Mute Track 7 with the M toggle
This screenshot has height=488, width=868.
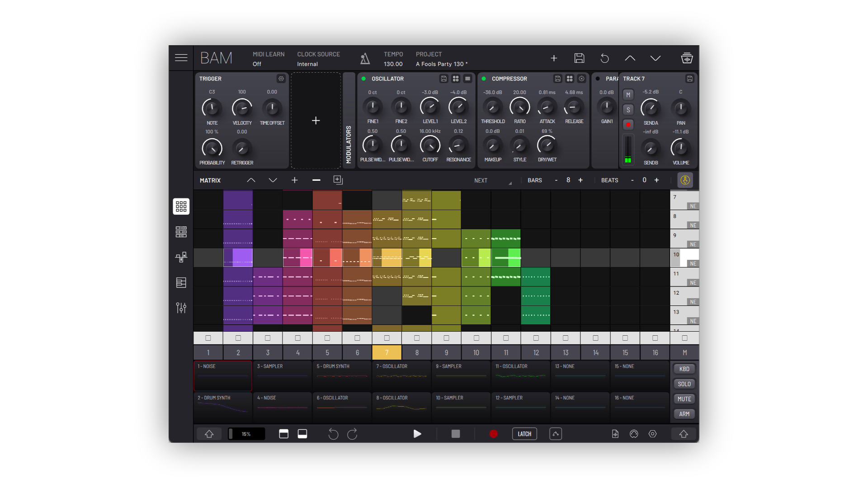[628, 94]
